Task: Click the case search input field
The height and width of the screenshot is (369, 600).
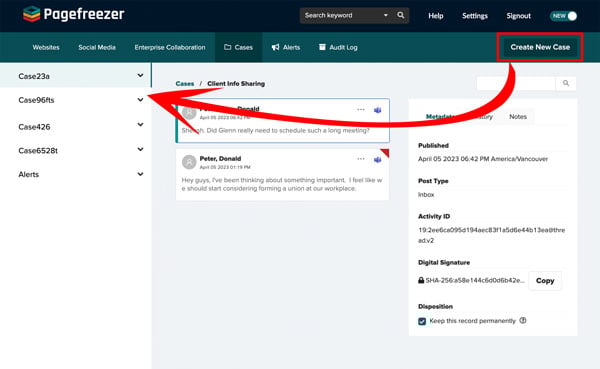Action: (x=516, y=83)
